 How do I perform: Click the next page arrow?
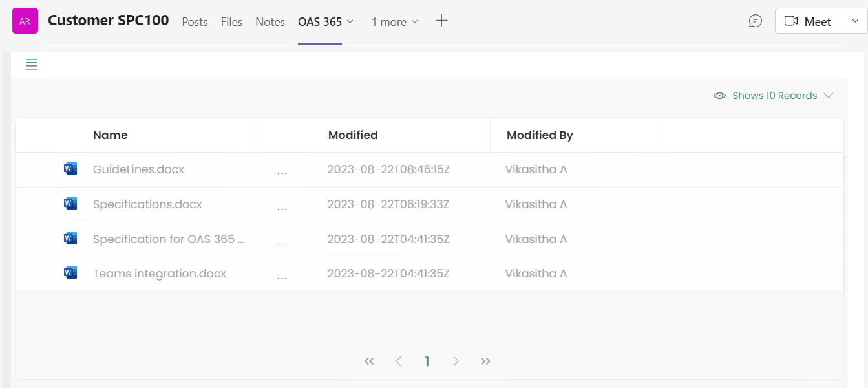[456, 361]
